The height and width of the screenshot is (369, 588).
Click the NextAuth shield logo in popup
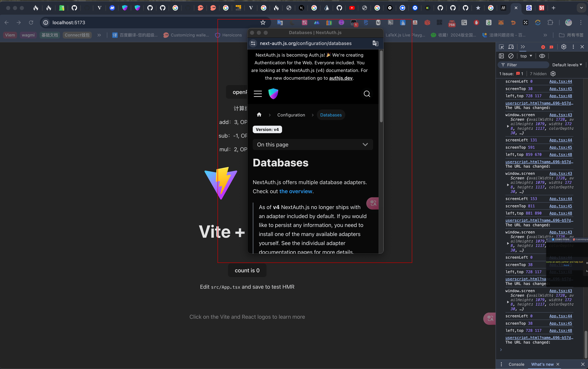click(x=273, y=94)
